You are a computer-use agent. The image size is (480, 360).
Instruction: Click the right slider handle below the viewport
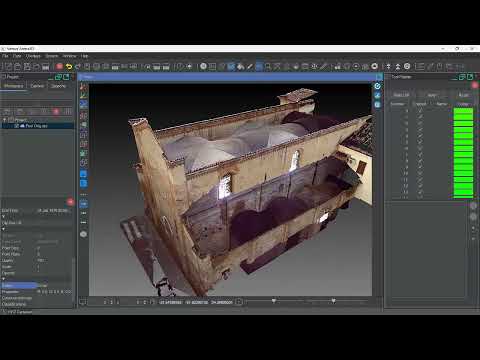tap(333, 301)
